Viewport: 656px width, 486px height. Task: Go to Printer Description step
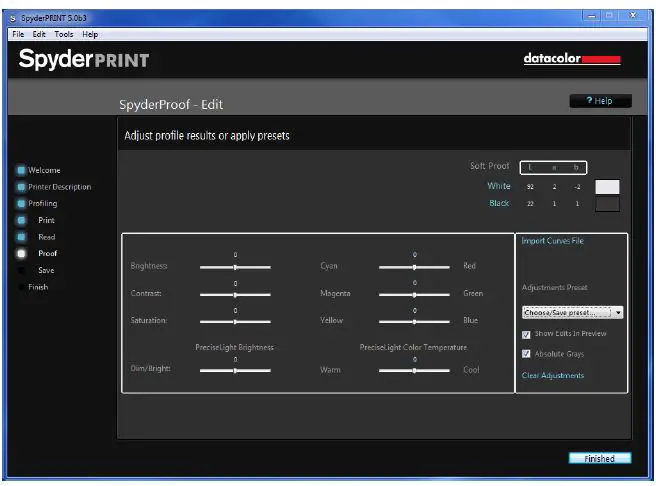coord(59,187)
